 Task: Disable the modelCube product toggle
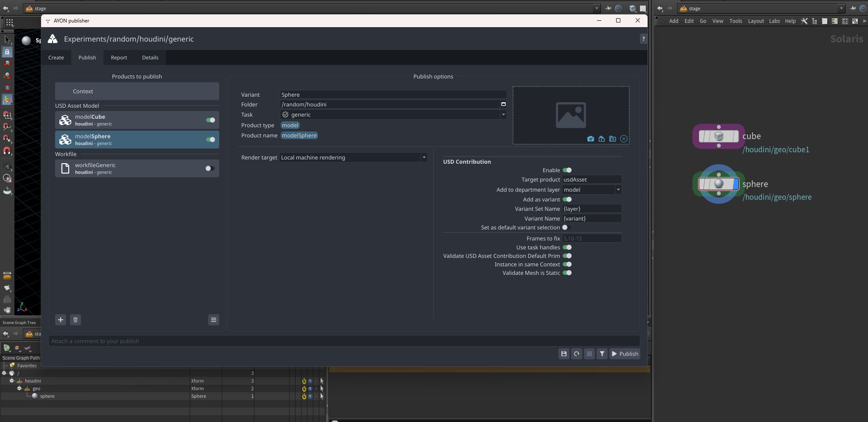[x=210, y=120]
